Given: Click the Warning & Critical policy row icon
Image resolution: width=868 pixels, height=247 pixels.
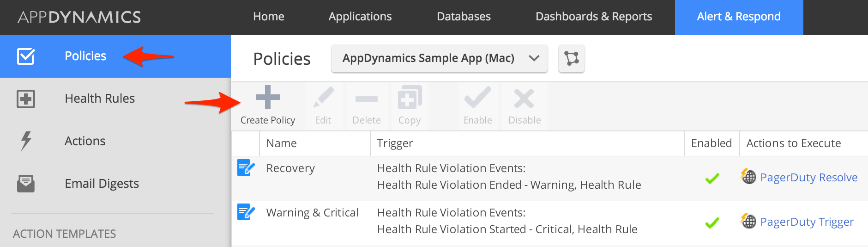Looking at the screenshot, I should click(246, 212).
